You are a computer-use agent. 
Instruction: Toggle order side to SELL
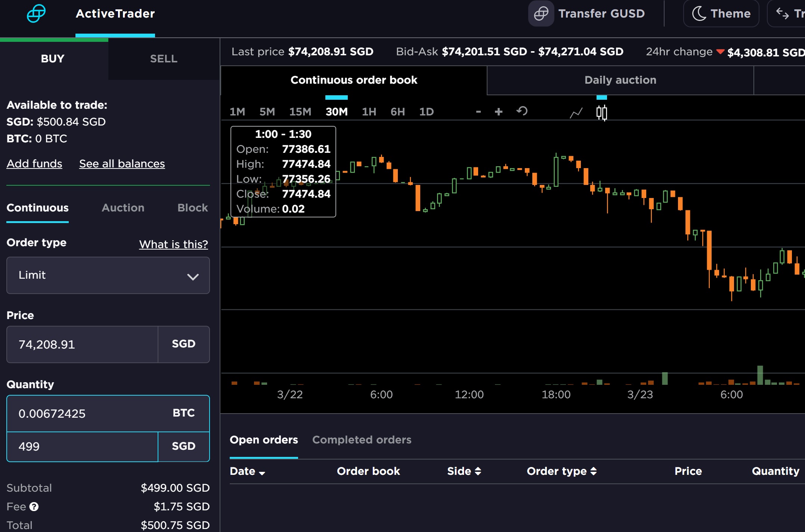(164, 59)
